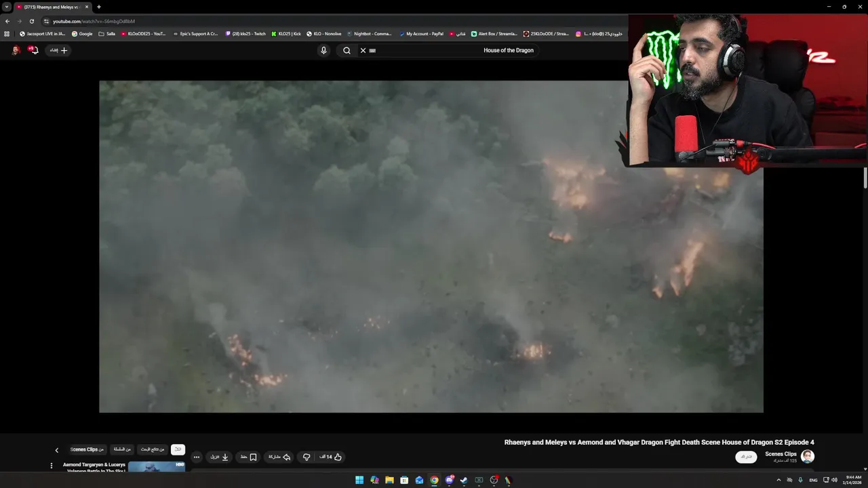Viewport: 868px width, 488px height.
Task: Save video with bookmark icon
Action: coord(248,457)
